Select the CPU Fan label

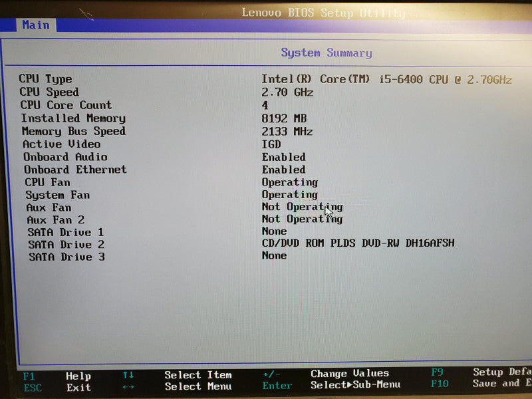(x=47, y=182)
